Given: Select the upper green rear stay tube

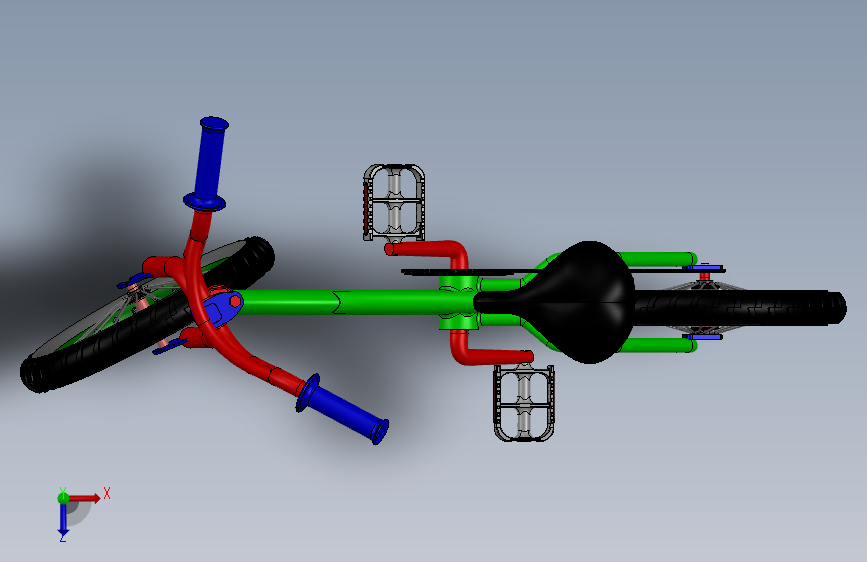Looking at the screenshot, I should click(658, 258).
